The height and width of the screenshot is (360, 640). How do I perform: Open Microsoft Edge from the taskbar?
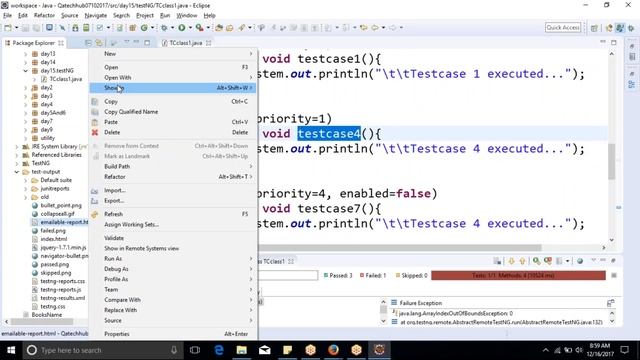tap(219, 350)
